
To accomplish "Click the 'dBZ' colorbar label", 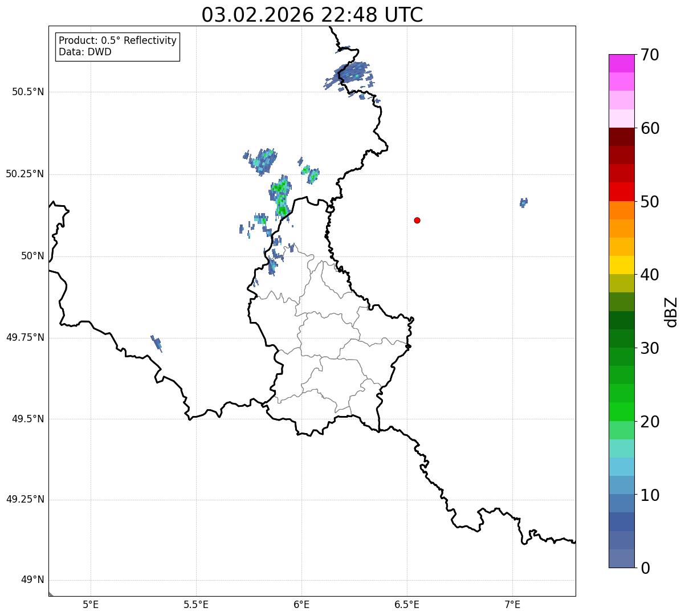I will pos(671,311).
